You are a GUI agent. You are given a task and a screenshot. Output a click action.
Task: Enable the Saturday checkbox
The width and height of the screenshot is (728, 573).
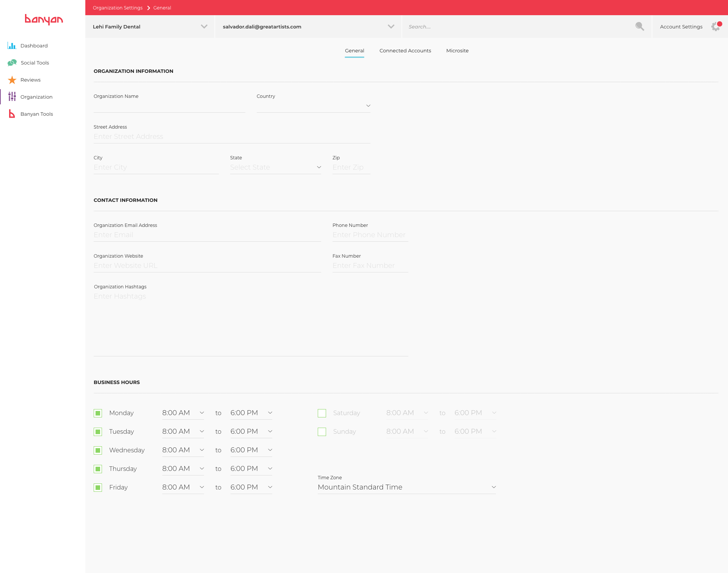click(x=322, y=413)
